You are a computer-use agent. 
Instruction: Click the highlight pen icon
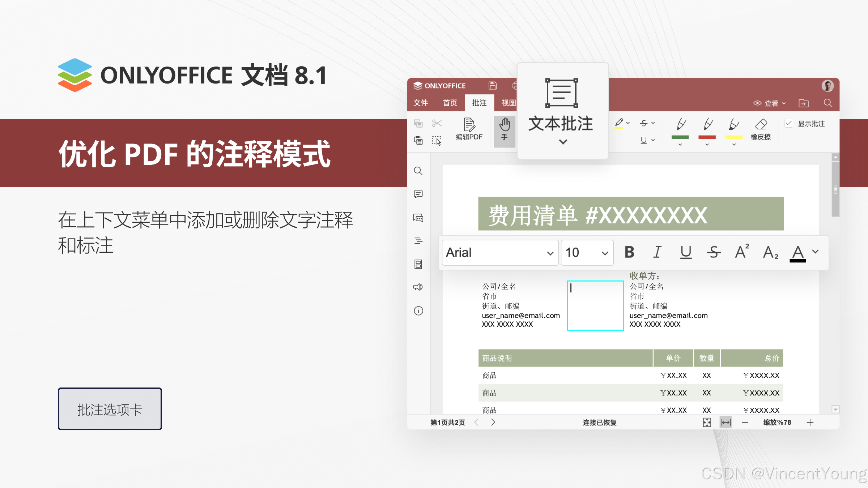click(619, 123)
